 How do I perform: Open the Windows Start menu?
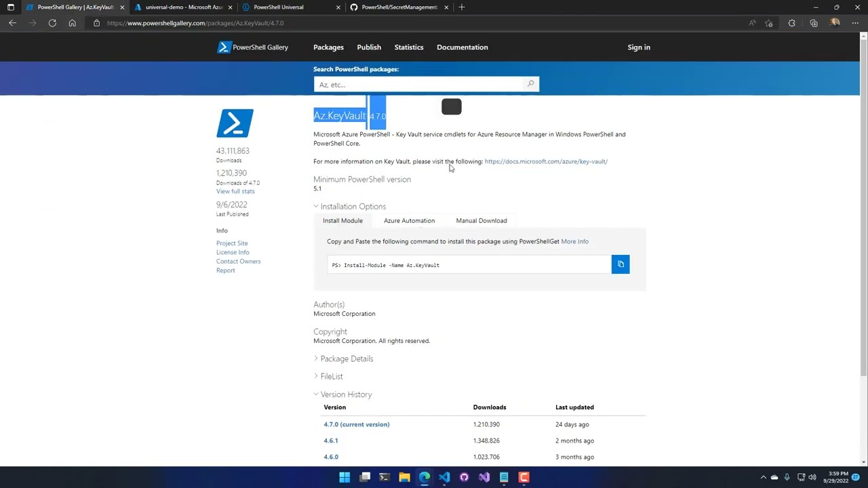344,477
